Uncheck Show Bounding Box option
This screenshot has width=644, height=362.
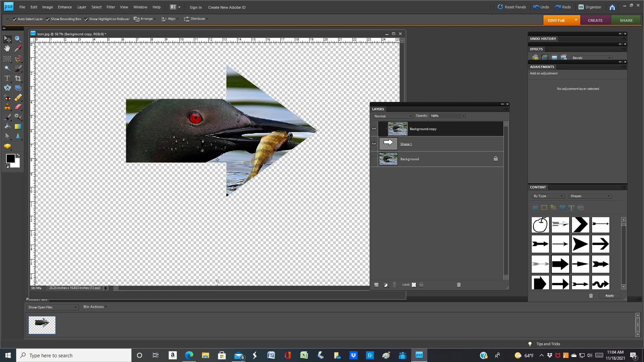tap(48, 19)
